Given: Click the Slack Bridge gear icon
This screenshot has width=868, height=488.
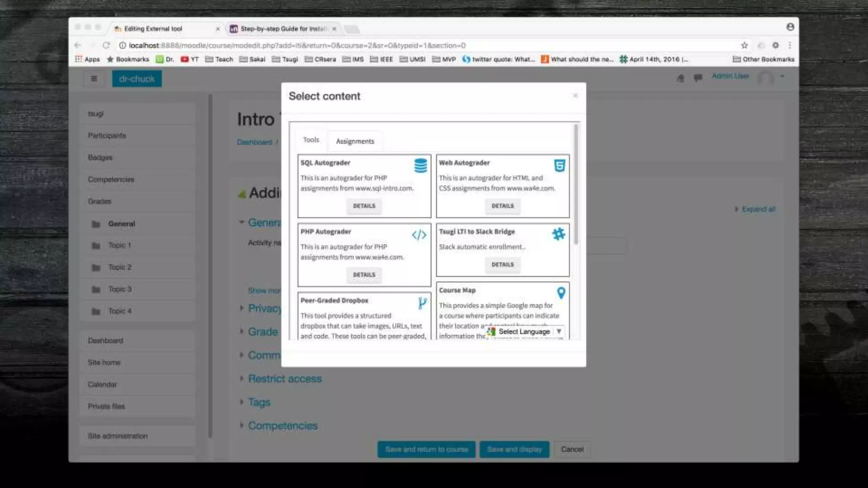Looking at the screenshot, I should (x=559, y=234).
